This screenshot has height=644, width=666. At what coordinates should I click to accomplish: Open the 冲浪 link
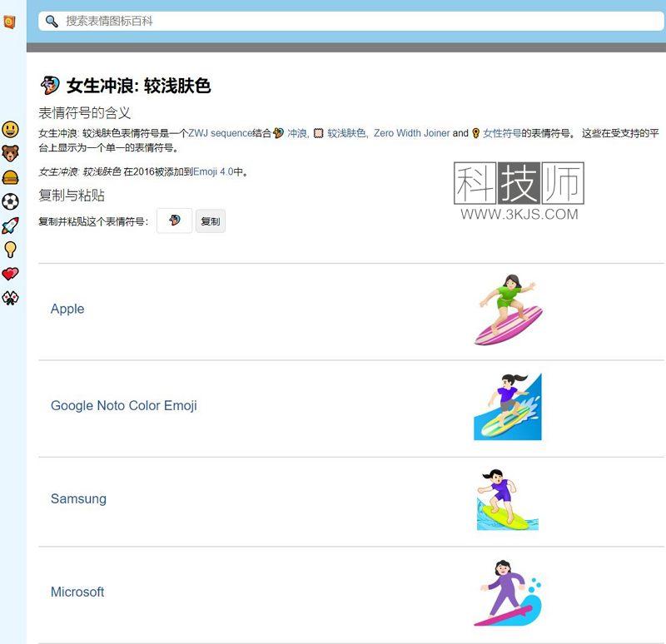pyautogui.click(x=297, y=133)
